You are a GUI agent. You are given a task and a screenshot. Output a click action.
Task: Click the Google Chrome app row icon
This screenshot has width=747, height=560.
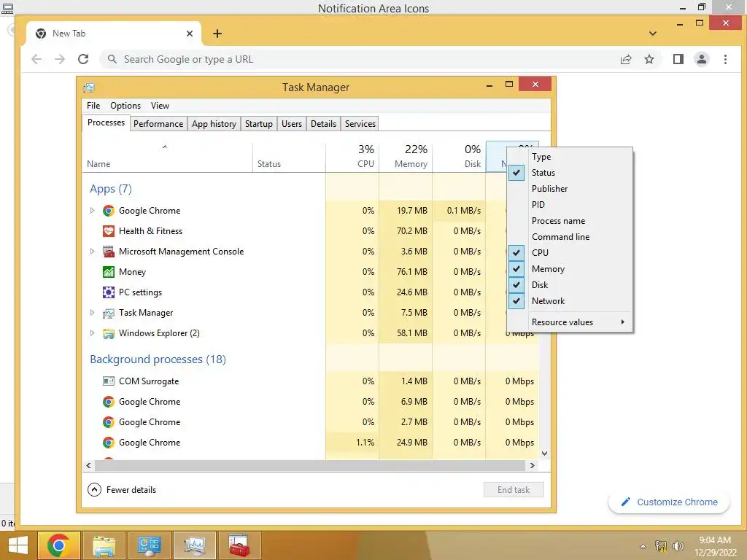(109, 211)
